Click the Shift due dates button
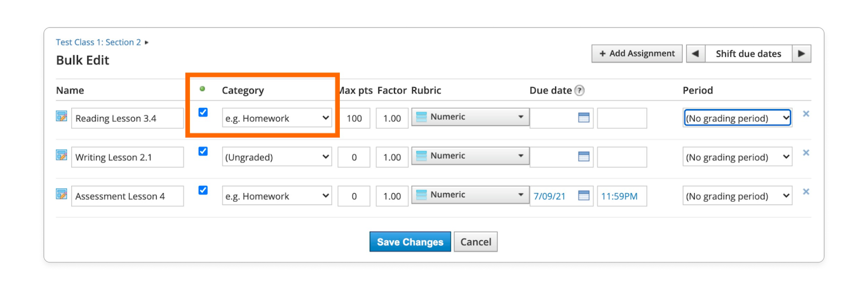The width and height of the screenshot is (868, 290). coord(748,53)
